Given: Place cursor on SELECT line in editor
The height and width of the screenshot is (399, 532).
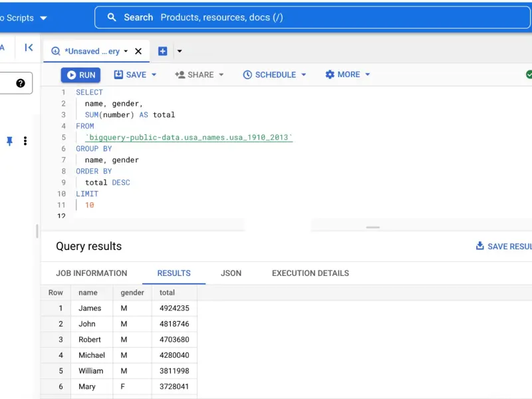Looking at the screenshot, I should (x=89, y=92).
